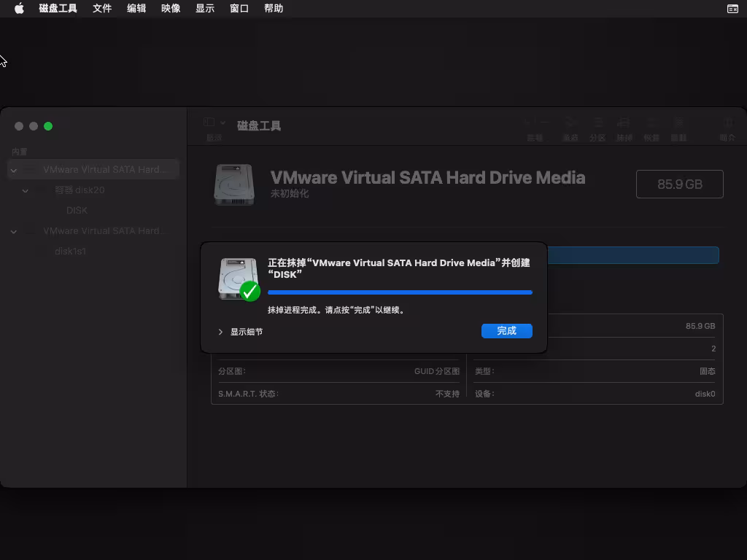Screen dimensions: 747x560
Task: Click the green zoom window button
Action: [48, 126]
